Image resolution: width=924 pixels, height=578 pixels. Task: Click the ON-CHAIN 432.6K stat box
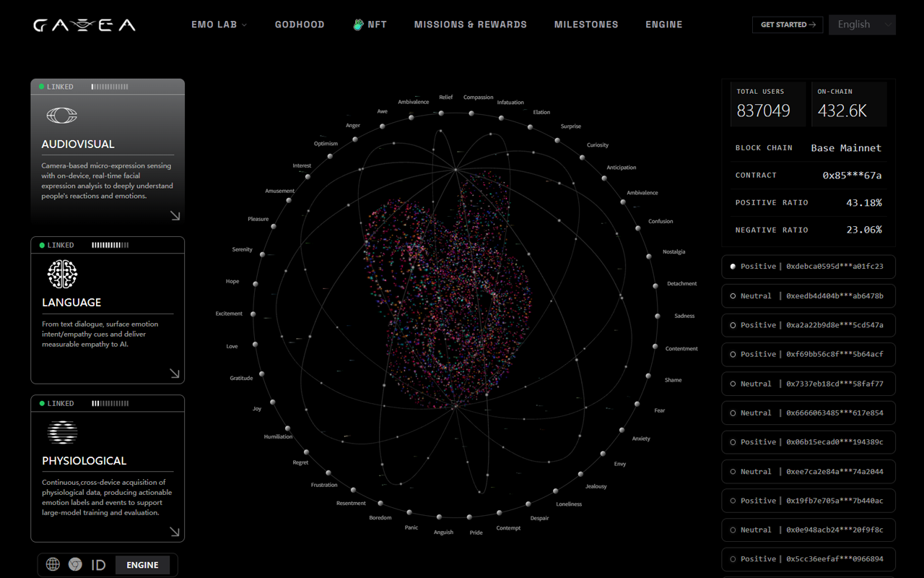click(x=849, y=104)
